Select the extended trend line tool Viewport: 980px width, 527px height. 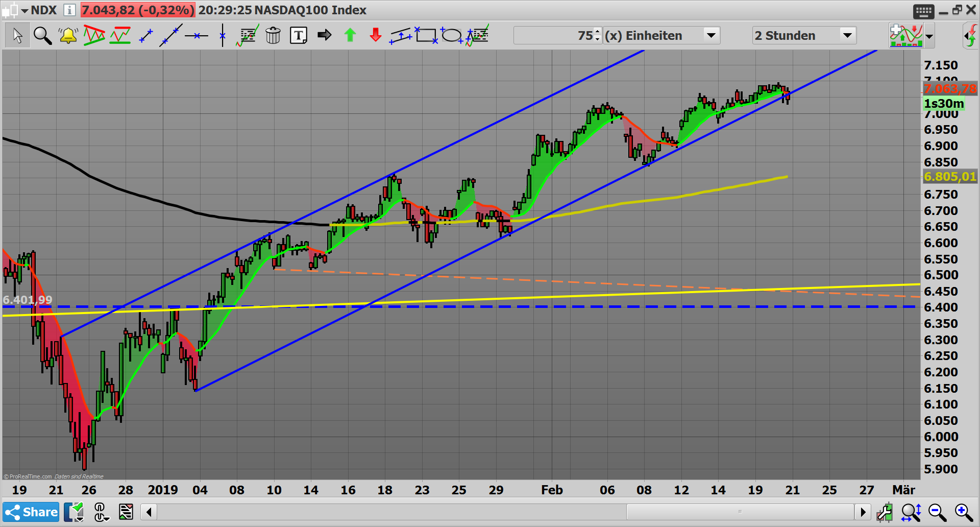tap(171, 35)
